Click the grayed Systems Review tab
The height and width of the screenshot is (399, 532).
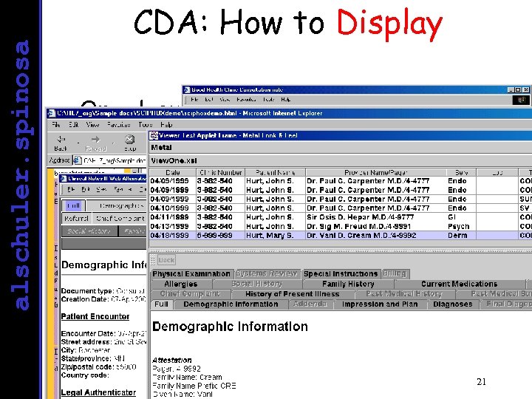[x=267, y=273]
